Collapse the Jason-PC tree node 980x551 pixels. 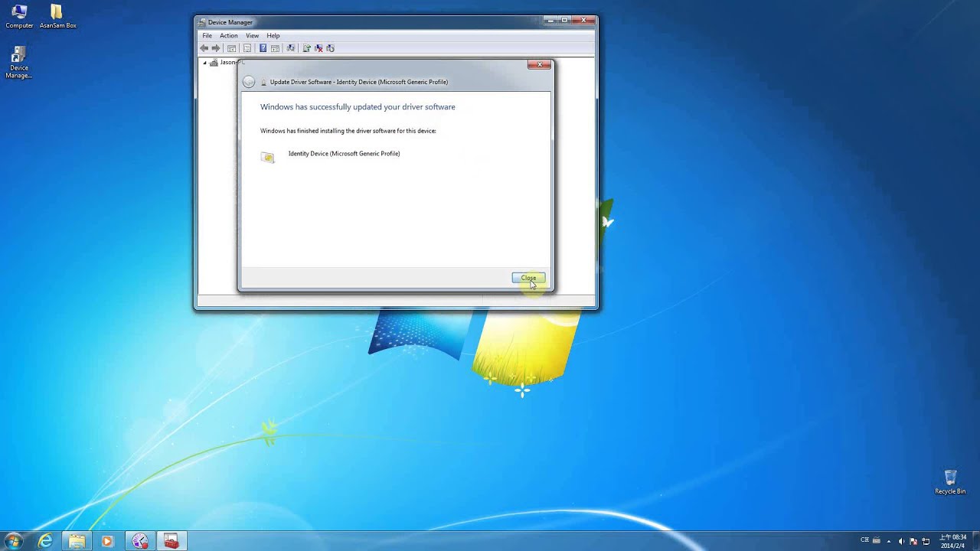point(204,63)
